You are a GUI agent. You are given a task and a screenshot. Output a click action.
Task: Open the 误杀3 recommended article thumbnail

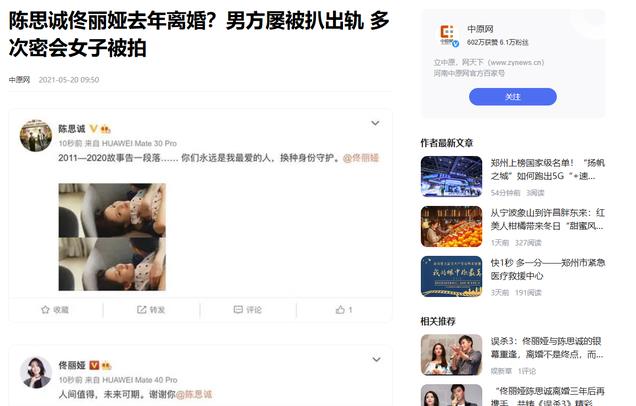pyautogui.click(x=451, y=355)
